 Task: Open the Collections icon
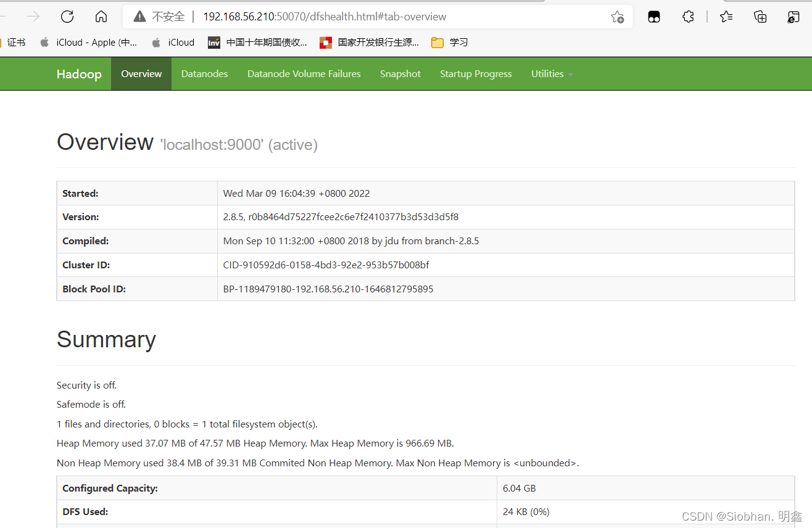click(760, 17)
